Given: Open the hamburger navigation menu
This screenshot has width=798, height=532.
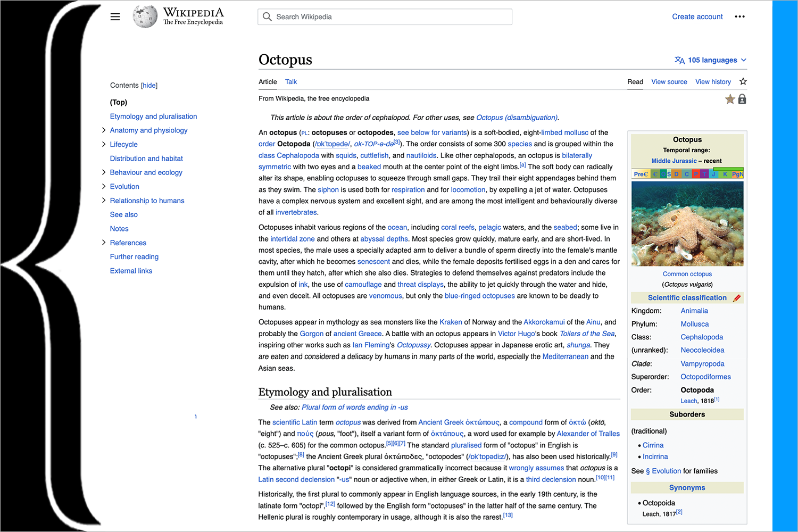Looking at the screenshot, I should pyautogui.click(x=115, y=16).
